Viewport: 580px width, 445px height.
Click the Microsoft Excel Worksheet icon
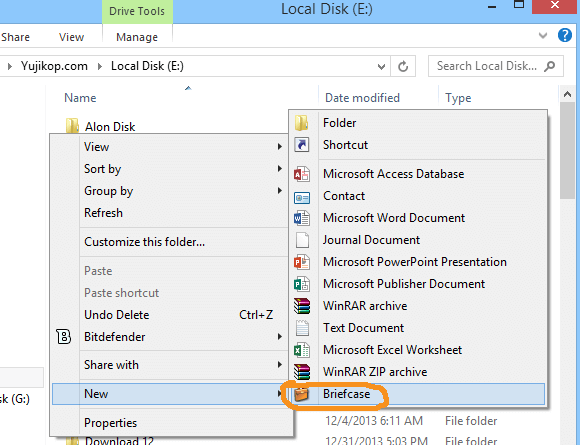click(302, 350)
